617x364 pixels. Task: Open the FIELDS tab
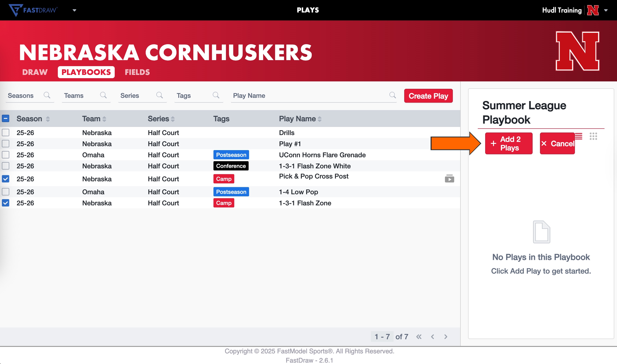pos(137,72)
